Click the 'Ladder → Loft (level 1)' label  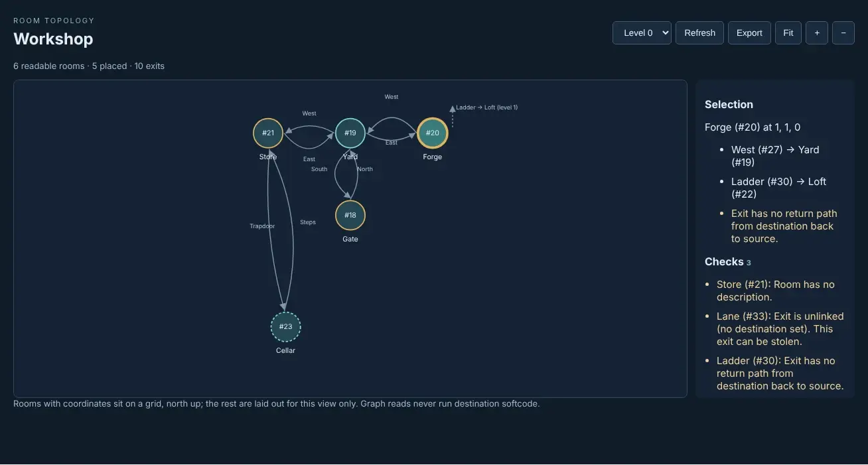(x=487, y=107)
